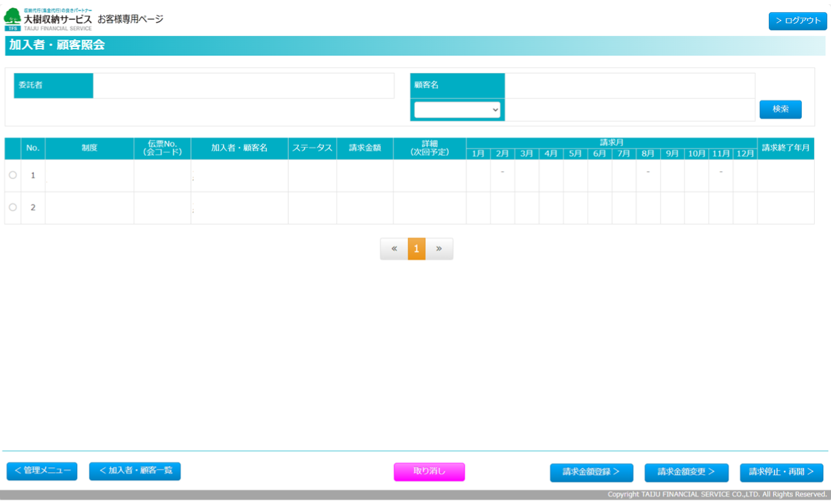This screenshot has width=831, height=504.
Task: Return to 管理メニュー
Action: point(42,471)
